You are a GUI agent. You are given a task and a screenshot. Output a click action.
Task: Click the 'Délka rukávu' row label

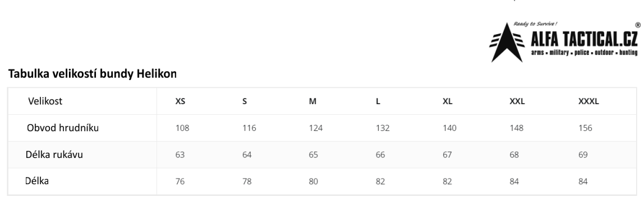54,155
